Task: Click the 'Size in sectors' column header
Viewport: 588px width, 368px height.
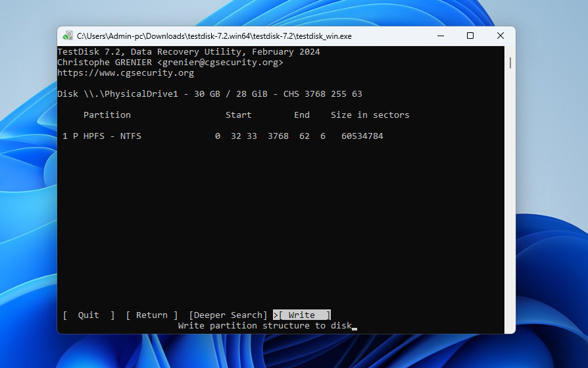Action: [370, 115]
